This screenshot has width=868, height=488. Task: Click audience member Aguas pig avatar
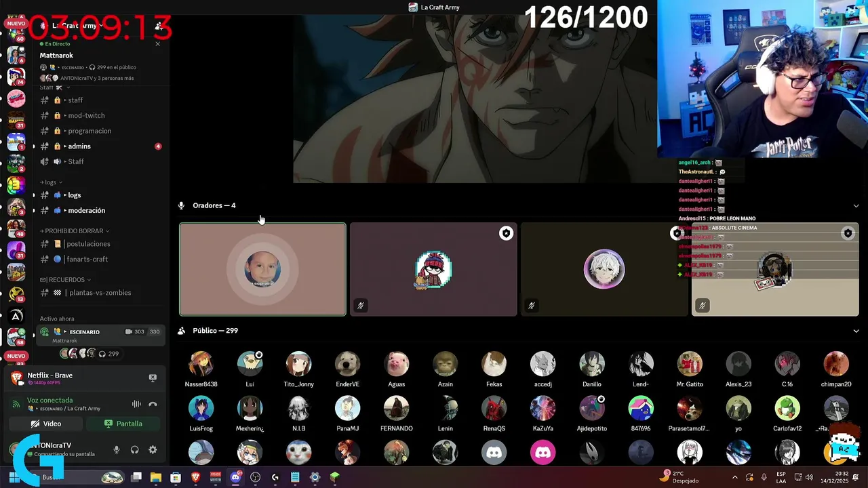[x=396, y=364]
